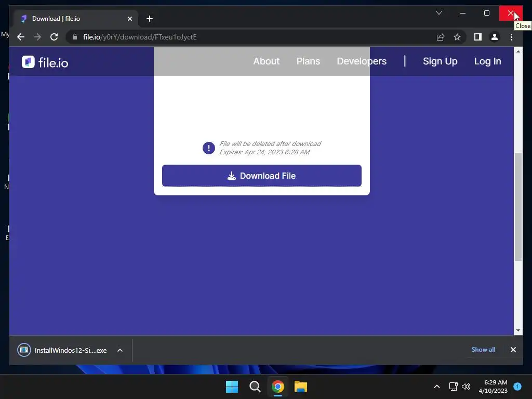Open Windows taskbar search

pos(255,387)
